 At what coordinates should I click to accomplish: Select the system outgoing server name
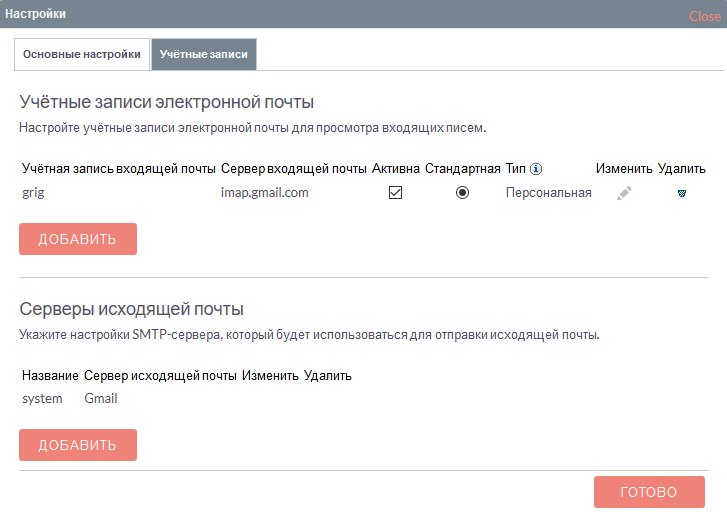click(x=42, y=399)
